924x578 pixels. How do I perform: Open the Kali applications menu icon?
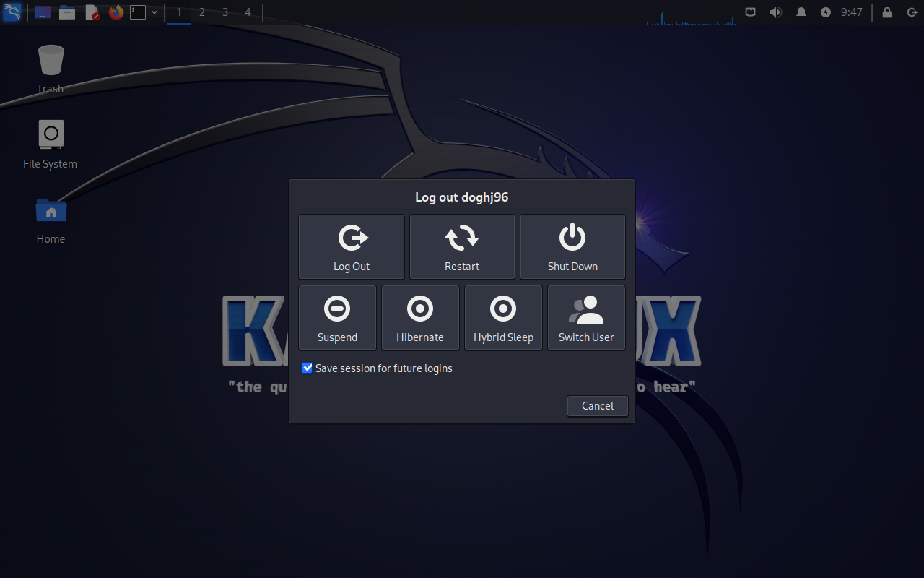coord(12,12)
